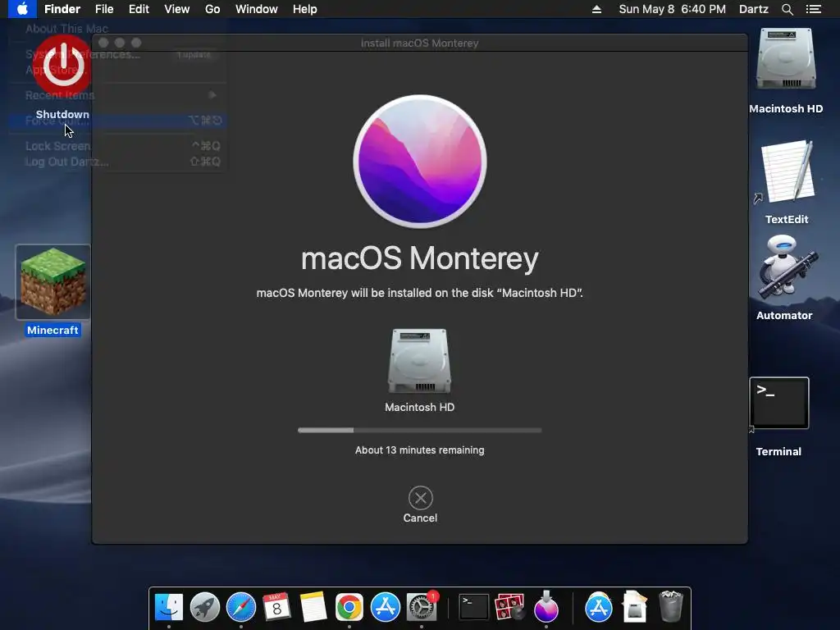Select the Minecraft desktop icon

click(x=53, y=282)
